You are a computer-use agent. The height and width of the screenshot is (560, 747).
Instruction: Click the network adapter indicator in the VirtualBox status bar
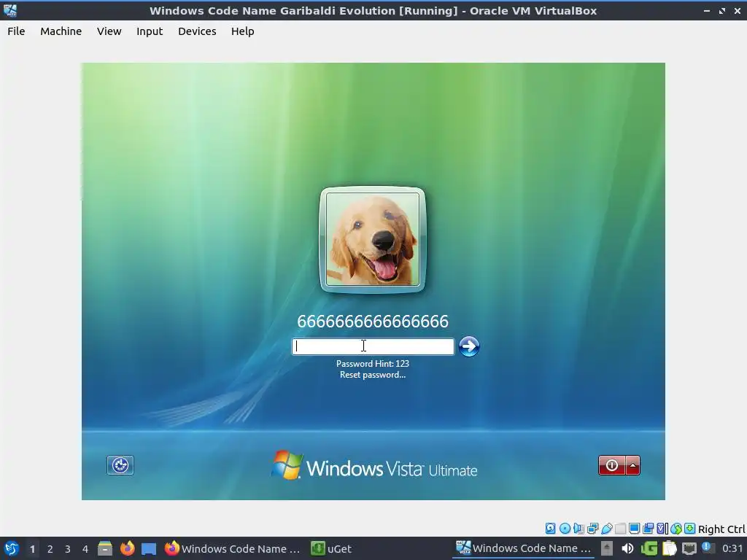pyautogui.click(x=592, y=529)
